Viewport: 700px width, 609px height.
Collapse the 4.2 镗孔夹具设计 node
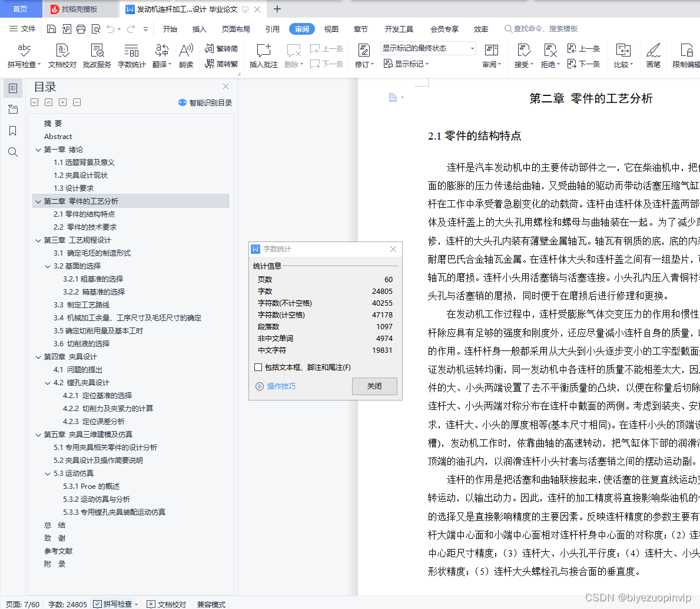click(48, 383)
